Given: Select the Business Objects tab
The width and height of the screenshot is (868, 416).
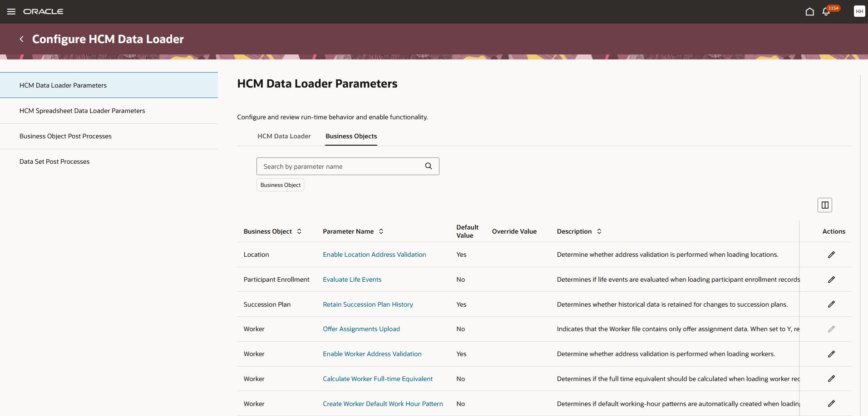Looking at the screenshot, I should tap(351, 136).
